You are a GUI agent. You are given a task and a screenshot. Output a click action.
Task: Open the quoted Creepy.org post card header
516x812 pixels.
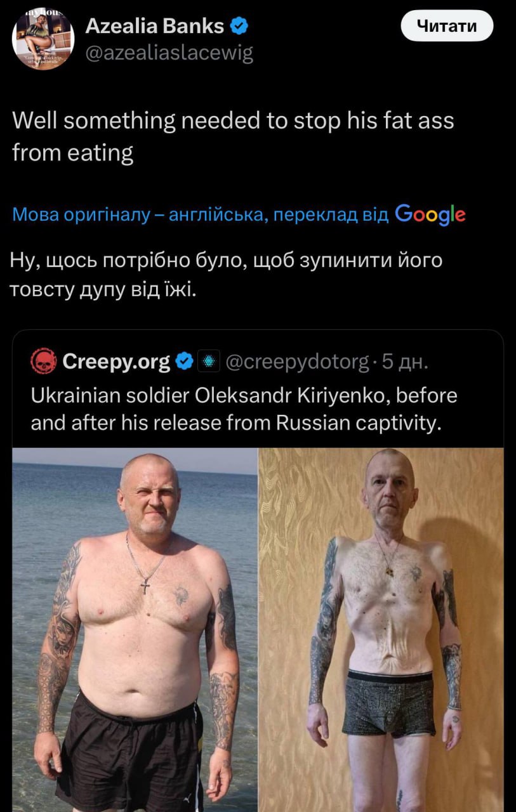tap(258, 362)
